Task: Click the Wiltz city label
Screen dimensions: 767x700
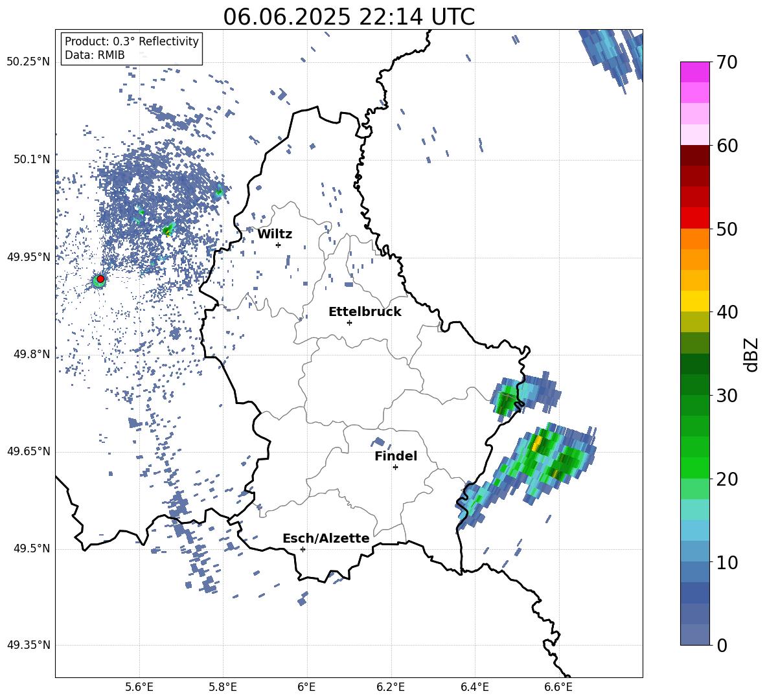Action: tap(275, 234)
